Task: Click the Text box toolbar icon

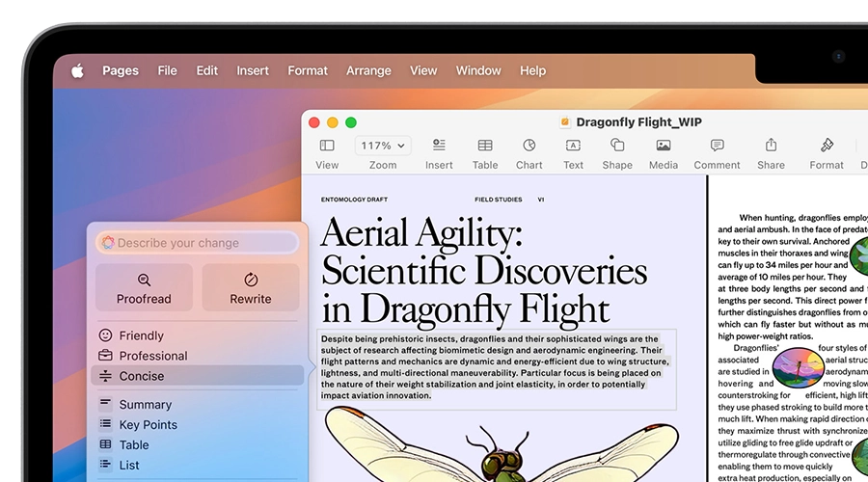Action: (x=573, y=145)
